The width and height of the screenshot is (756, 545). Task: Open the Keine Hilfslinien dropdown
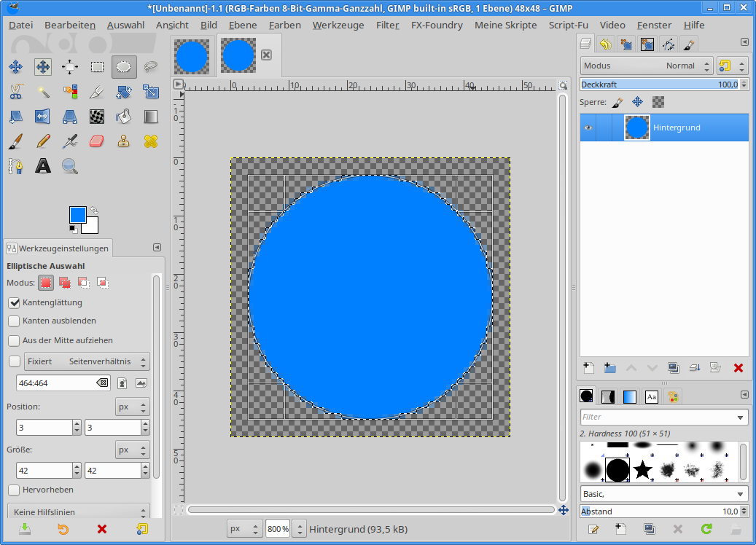pos(78,512)
